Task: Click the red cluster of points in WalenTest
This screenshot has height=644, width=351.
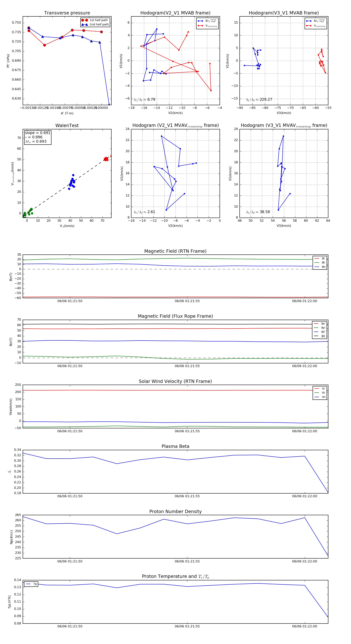Action: pyautogui.click(x=106, y=159)
